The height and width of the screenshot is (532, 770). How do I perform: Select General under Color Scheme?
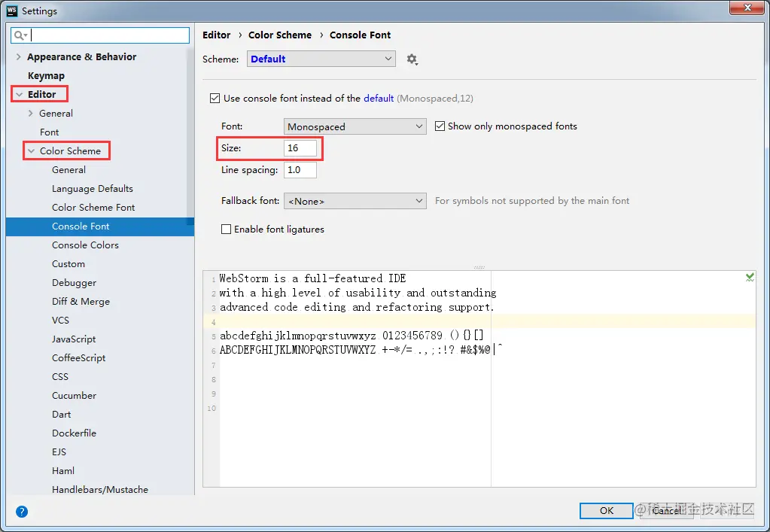point(68,170)
